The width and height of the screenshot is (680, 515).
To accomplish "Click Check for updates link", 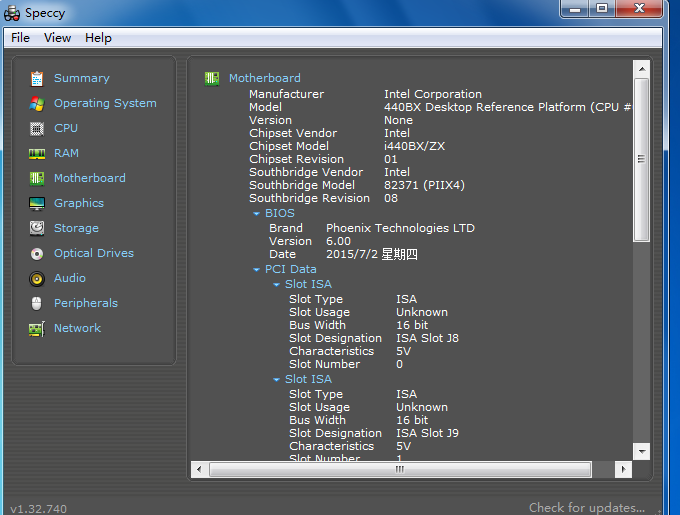I will (587, 508).
